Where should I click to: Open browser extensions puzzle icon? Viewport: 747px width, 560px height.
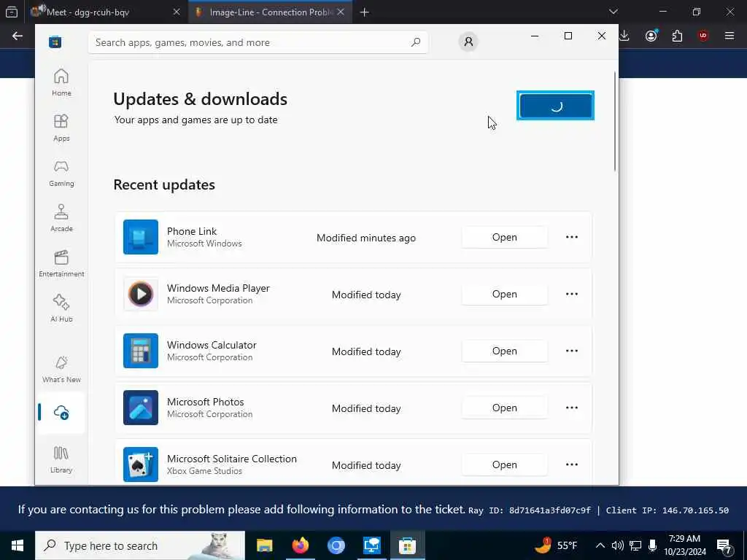[x=677, y=36]
